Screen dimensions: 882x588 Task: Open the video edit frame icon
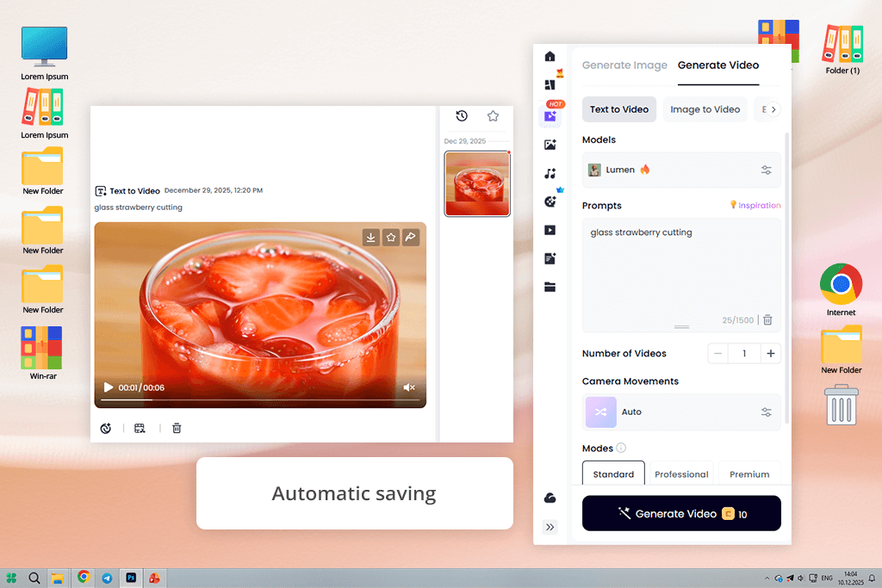(x=140, y=429)
